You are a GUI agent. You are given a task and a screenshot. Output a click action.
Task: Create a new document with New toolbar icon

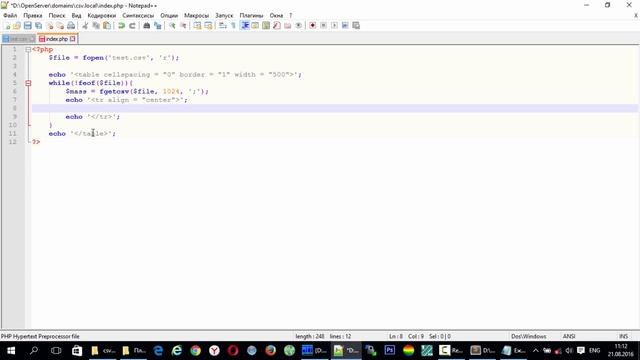click(x=7, y=26)
